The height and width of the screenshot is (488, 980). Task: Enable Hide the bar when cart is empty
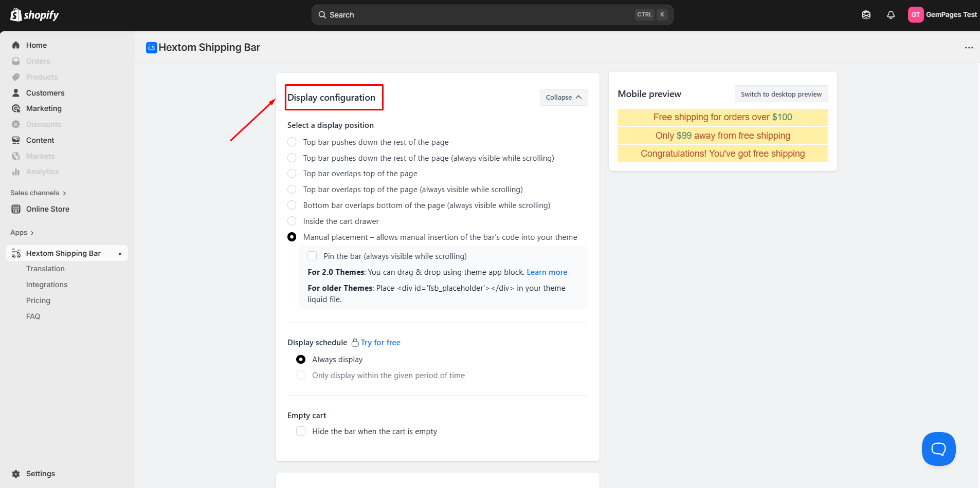301,431
